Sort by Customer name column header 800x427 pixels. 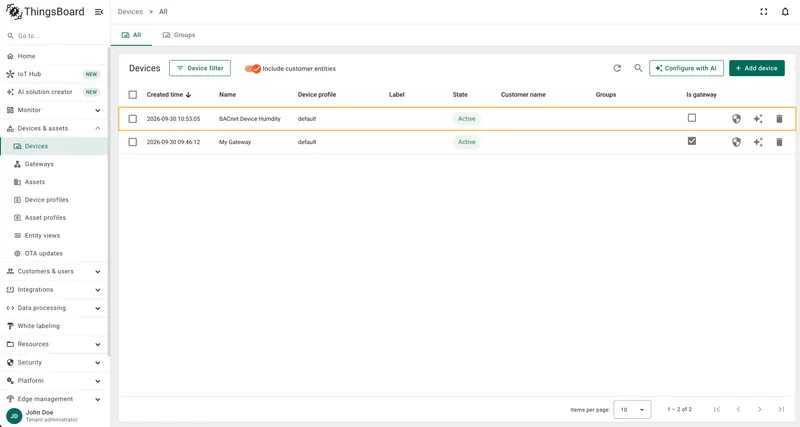pos(523,95)
